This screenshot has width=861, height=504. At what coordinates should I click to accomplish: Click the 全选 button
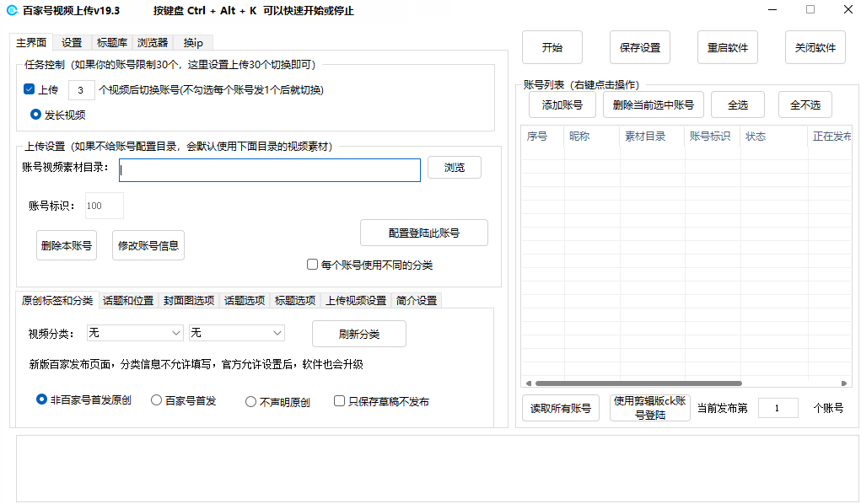coord(738,105)
